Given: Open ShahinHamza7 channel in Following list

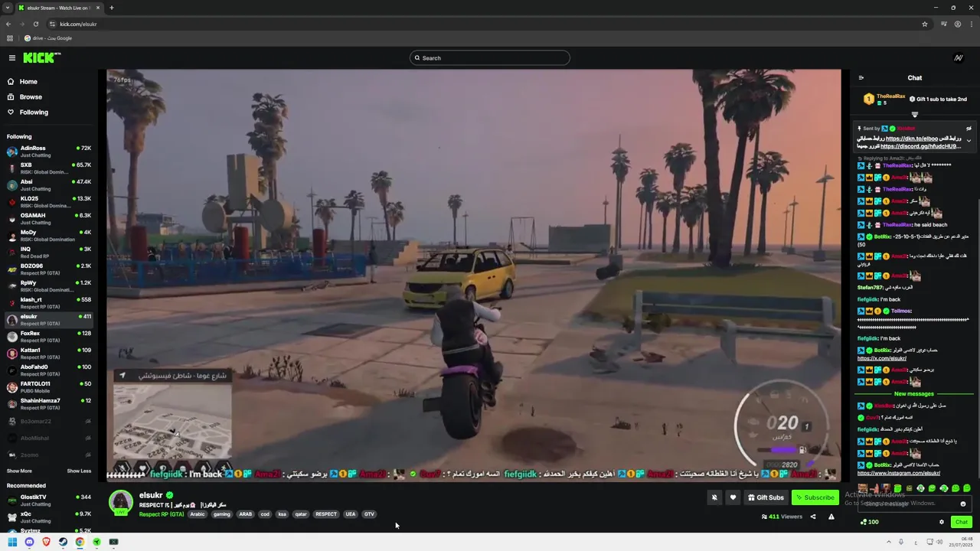Looking at the screenshot, I should pyautogui.click(x=49, y=403).
